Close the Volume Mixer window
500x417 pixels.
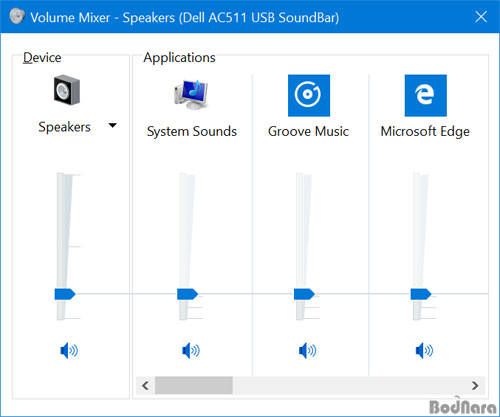click(x=481, y=16)
